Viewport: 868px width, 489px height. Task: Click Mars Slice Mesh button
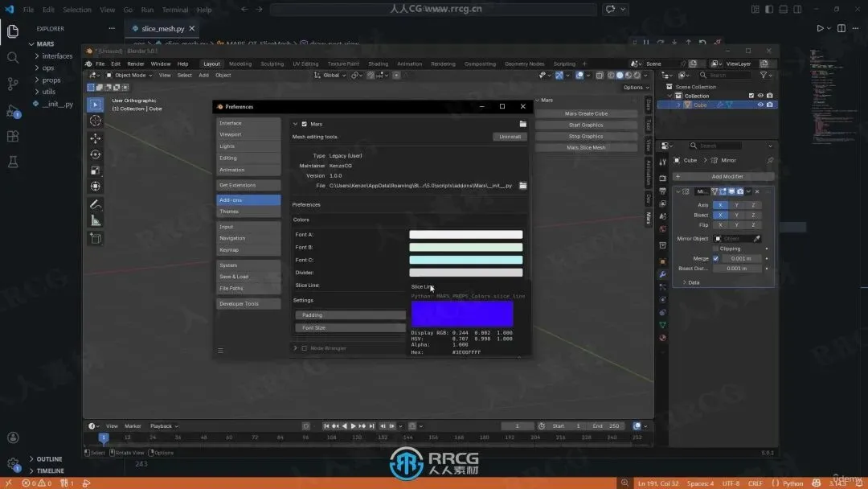[x=586, y=148]
